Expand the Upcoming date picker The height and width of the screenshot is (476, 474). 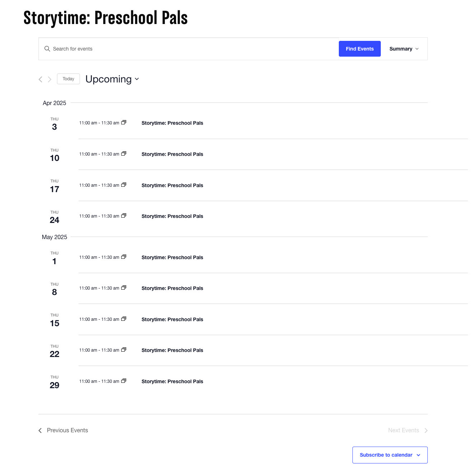click(112, 79)
